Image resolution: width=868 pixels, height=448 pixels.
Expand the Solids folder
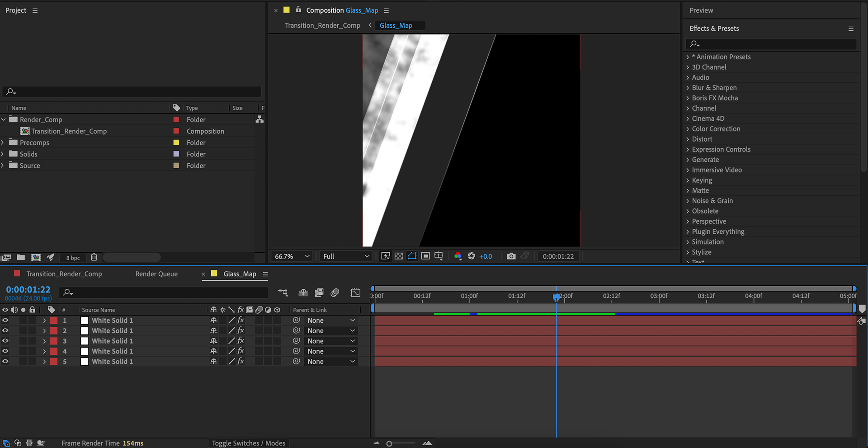[x=3, y=154]
